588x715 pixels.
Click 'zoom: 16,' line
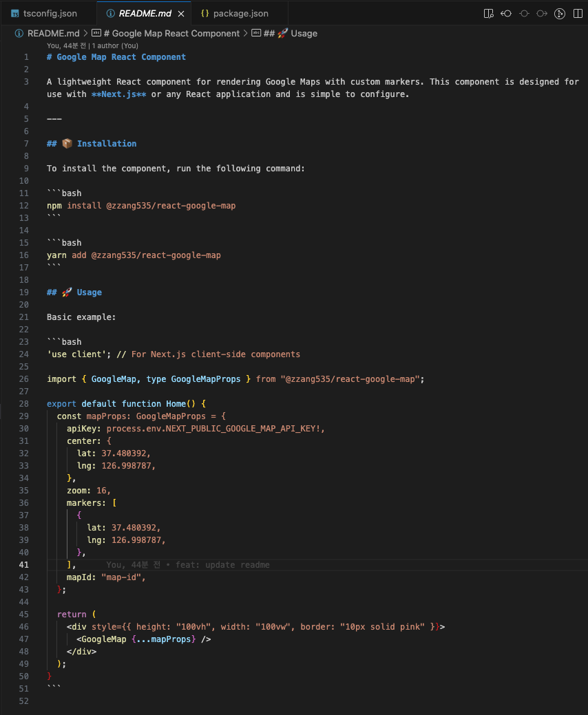click(89, 491)
